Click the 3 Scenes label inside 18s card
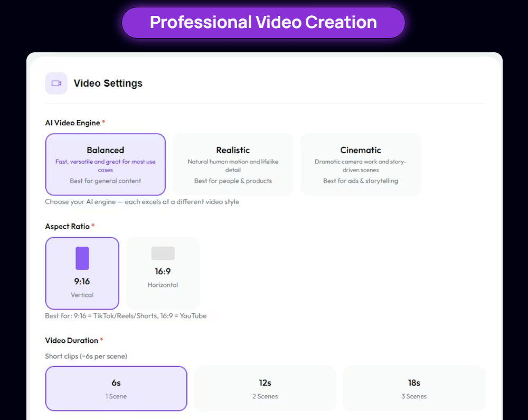528x420 pixels. 414,396
